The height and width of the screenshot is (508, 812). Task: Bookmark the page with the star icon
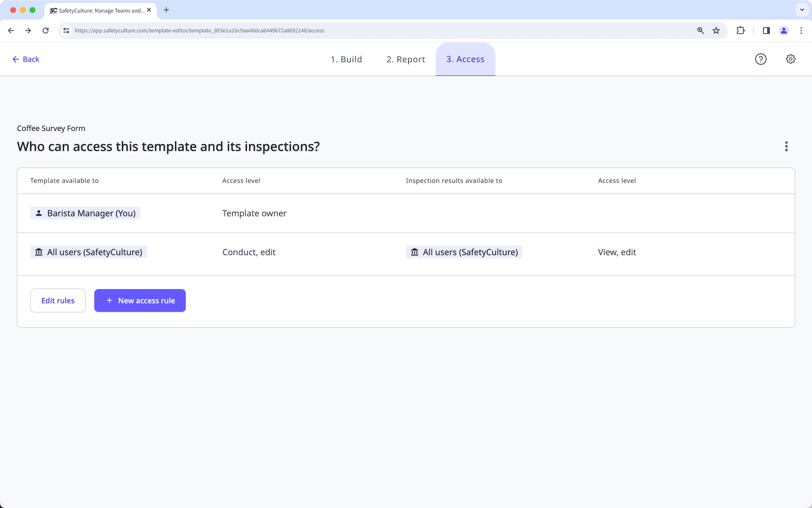[716, 30]
